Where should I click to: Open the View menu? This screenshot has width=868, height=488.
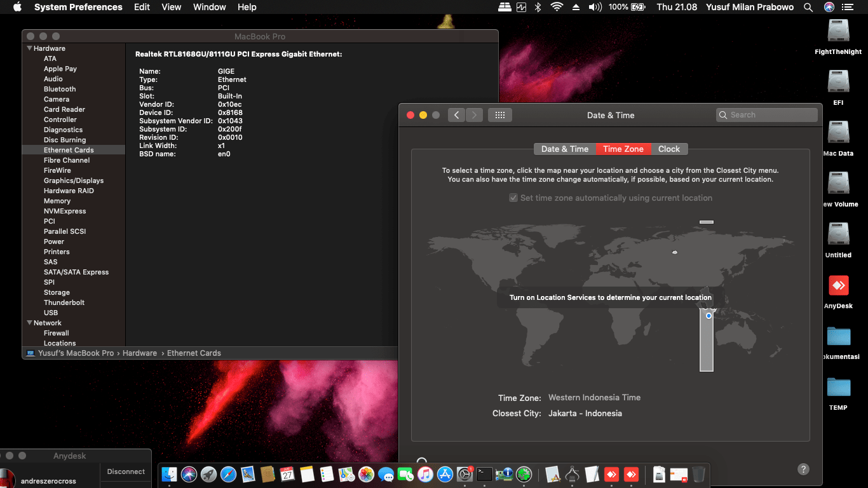pos(172,7)
